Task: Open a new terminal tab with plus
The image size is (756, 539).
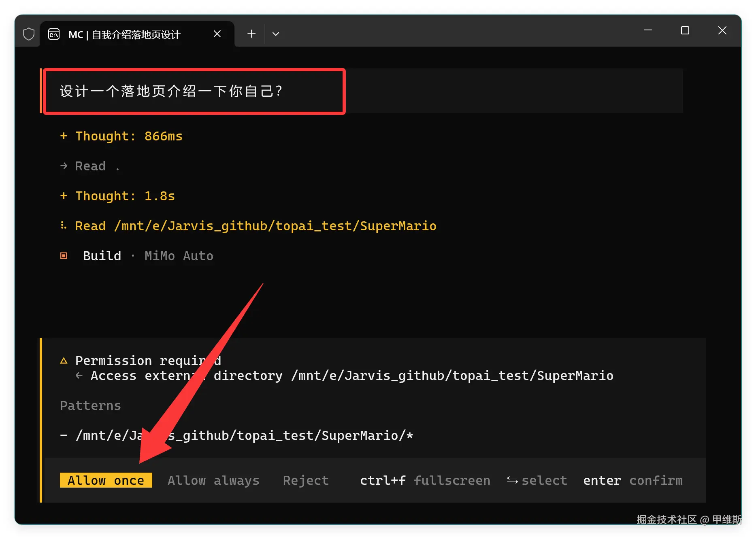Action: pyautogui.click(x=251, y=34)
